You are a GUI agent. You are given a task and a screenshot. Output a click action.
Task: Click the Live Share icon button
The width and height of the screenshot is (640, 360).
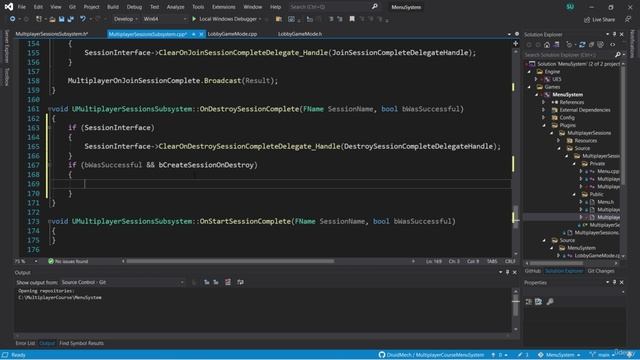tap(587, 19)
